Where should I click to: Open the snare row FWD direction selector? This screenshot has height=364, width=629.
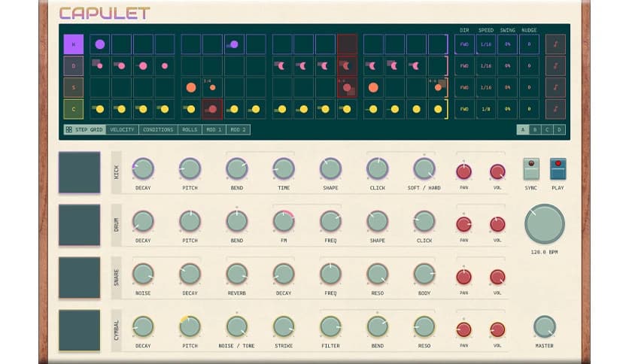[464, 87]
